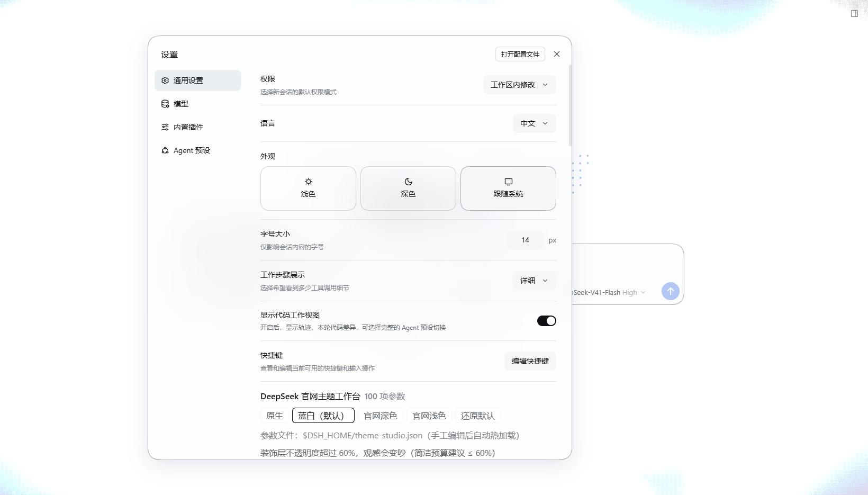This screenshot has width=868, height=495.
Task: Open the 语言 dropdown showing 中文
Action: [535, 123]
